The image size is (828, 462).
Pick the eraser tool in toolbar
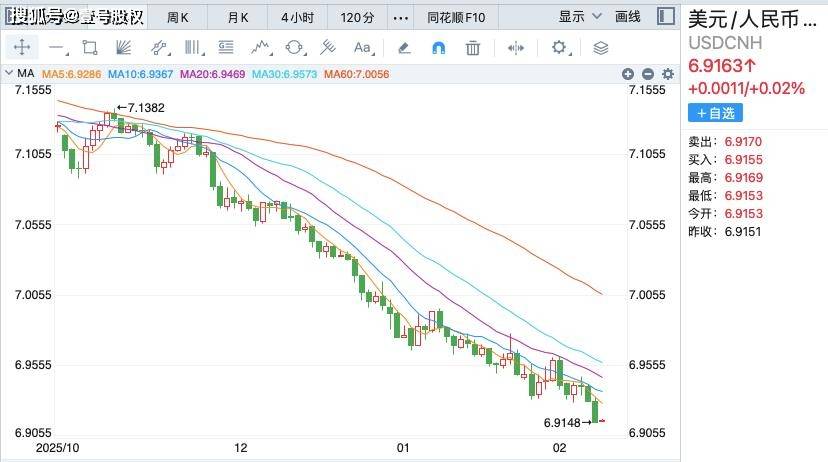[404, 47]
